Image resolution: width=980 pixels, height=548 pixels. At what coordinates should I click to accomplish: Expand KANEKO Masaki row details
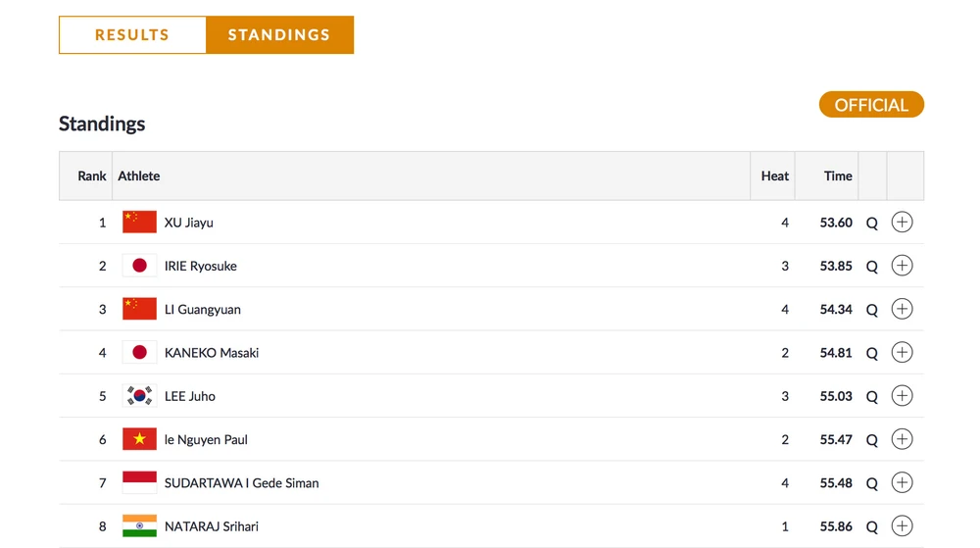[902, 353]
